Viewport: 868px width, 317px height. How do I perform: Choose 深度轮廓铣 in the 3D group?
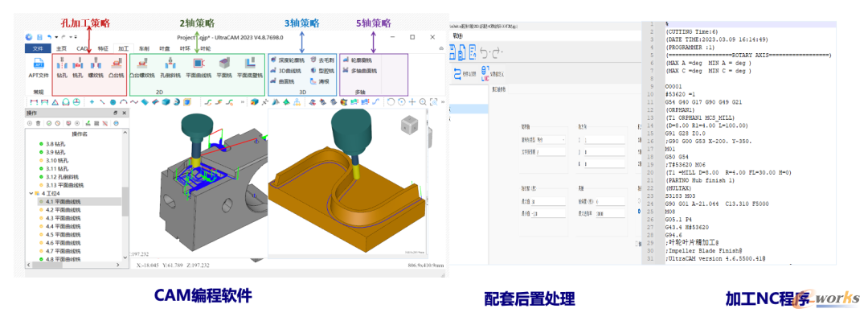click(x=287, y=60)
